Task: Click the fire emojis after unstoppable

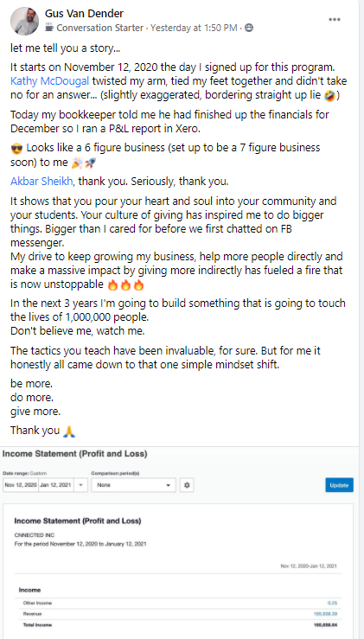Action: tap(126, 285)
